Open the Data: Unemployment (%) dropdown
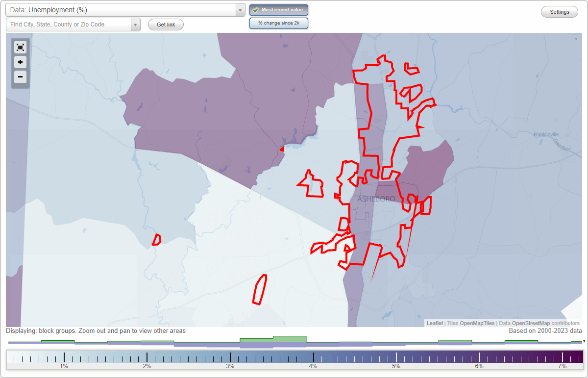The image size is (588, 378). (x=122, y=9)
